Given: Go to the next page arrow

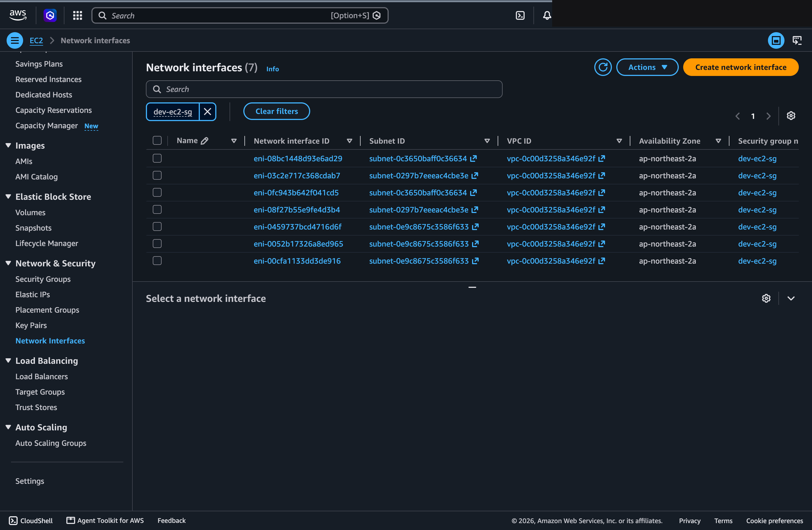Looking at the screenshot, I should [768, 116].
